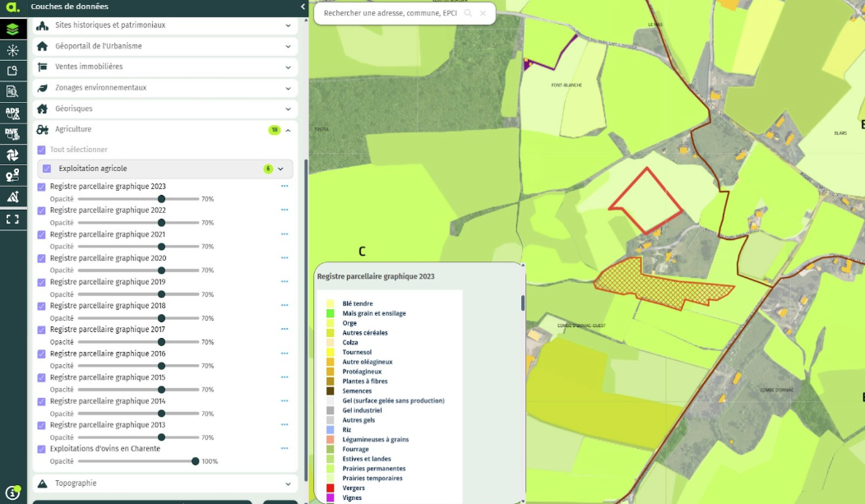
Task: Enable Tout sélectionner under Agriculture
Action: (41, 150)
